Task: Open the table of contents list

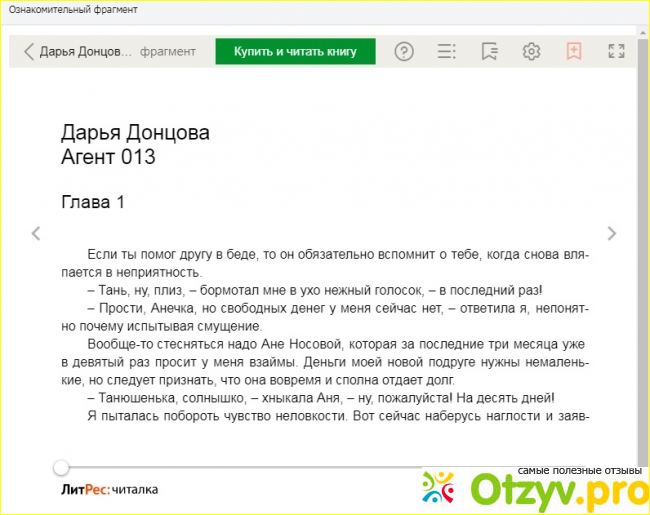Action: [447, 52]
